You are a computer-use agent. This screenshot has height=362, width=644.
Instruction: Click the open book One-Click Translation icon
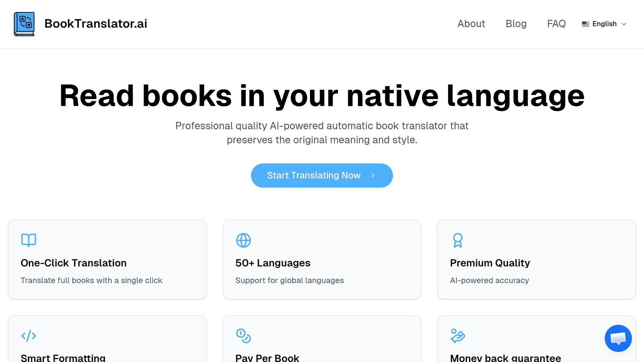tap(29, 240)
